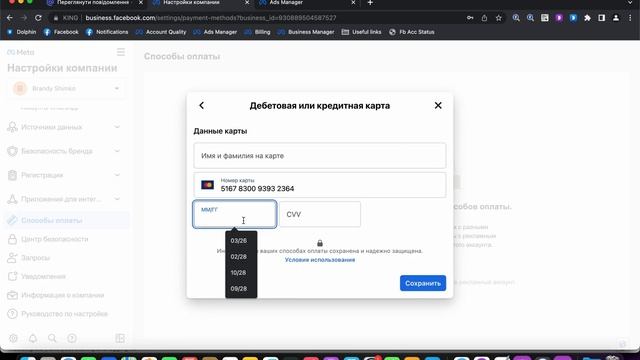Click browser forward arrow

coord(24,18)
